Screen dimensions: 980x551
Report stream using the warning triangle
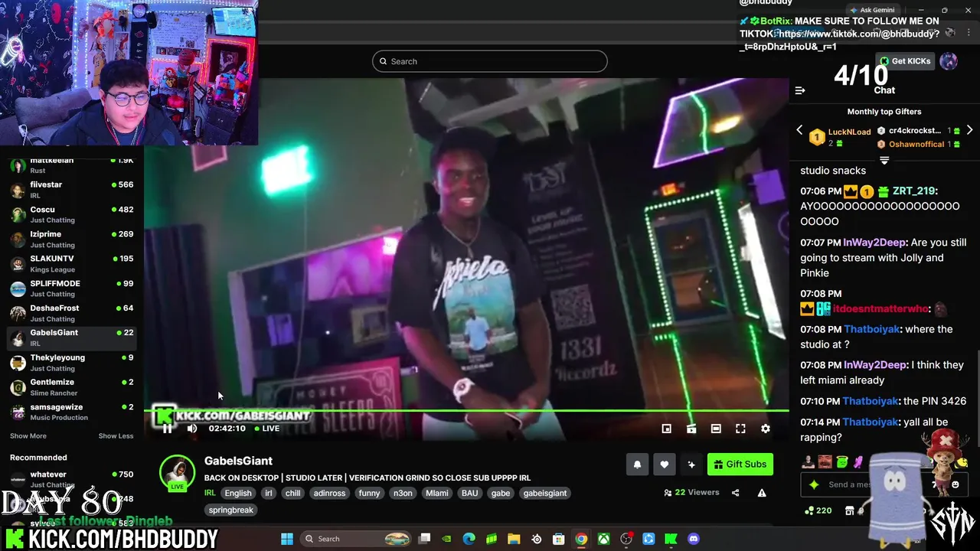[x=762, y=493]
